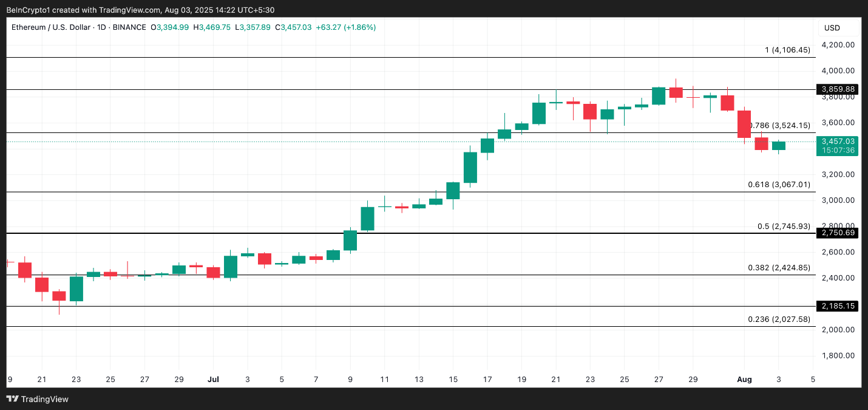Click the low value 3,357.89
The image size is (868, 410).
pyautogui.click(x=255, y=27)
